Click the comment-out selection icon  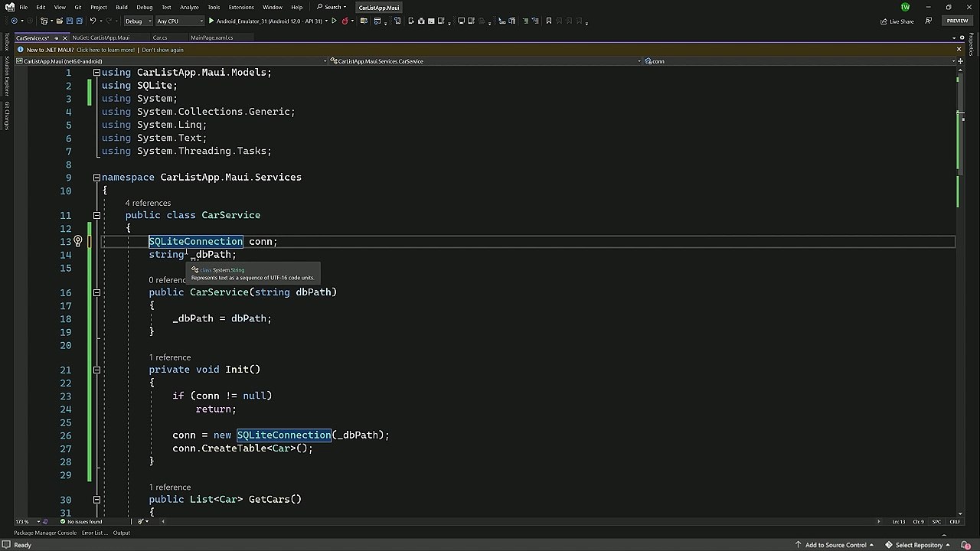pyautogui.click(x=525, y=21)
